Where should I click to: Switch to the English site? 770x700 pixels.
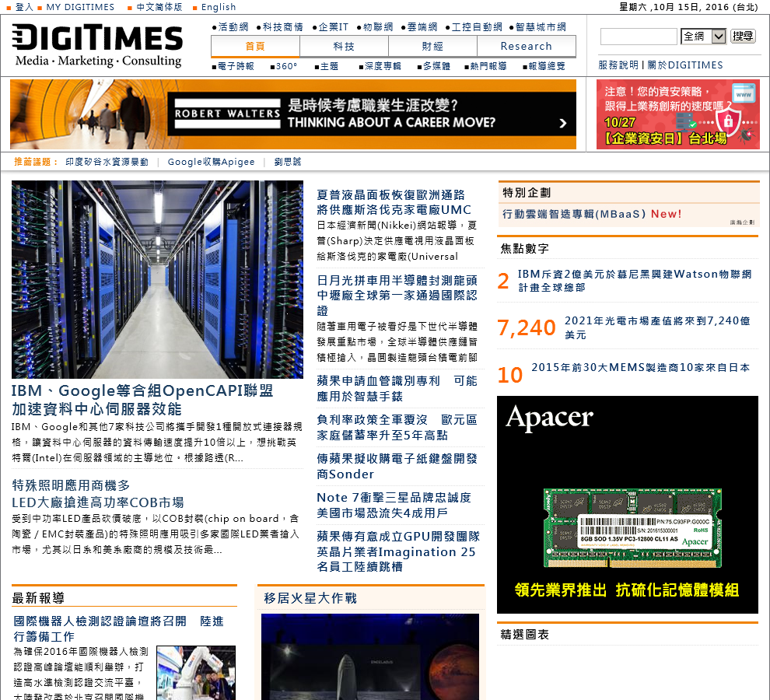coord(219,7)
